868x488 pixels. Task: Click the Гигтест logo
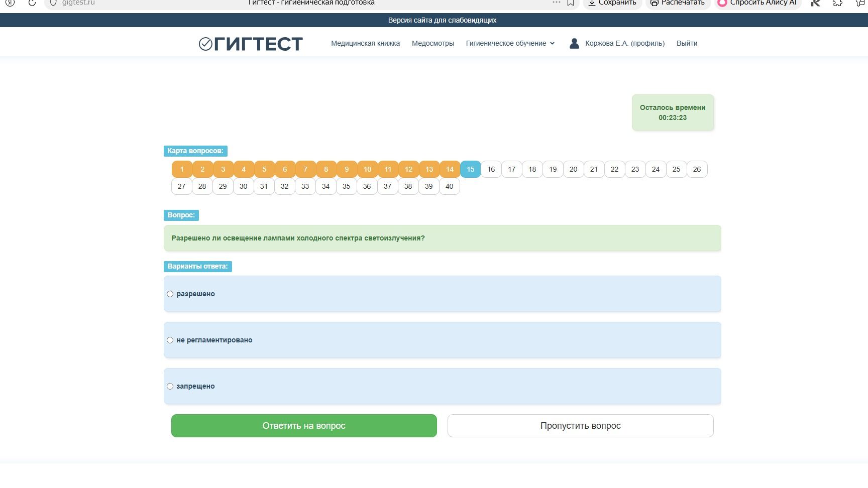tap(251, 44)
